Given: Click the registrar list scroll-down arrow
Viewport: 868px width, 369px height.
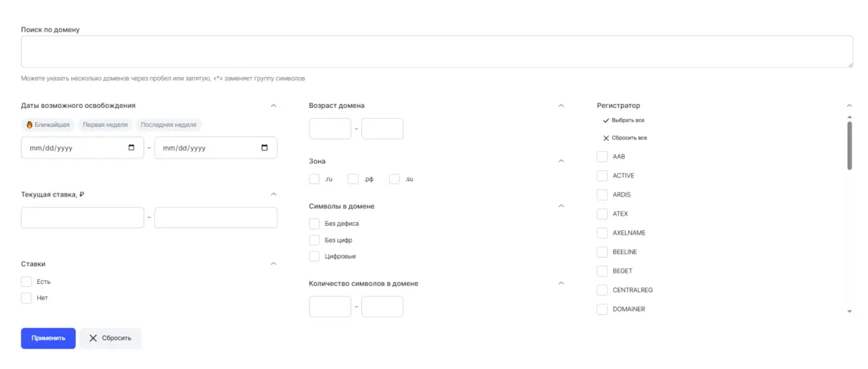Looking at the screenshot, I should click(850, 312).
